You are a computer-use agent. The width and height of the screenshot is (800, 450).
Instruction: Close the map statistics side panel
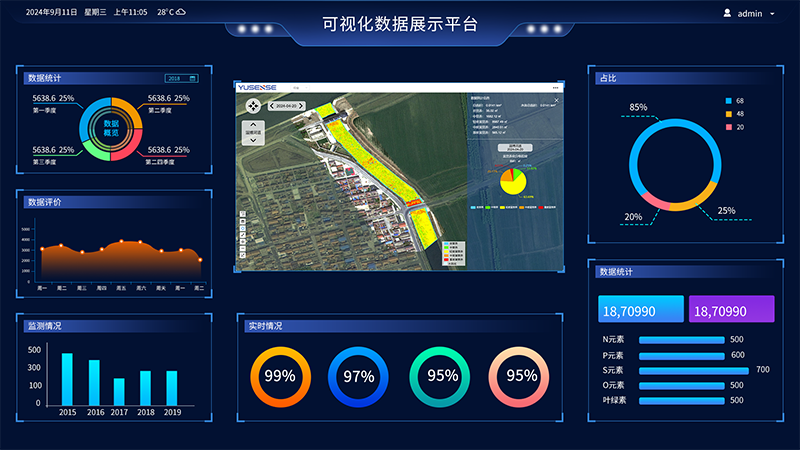click(x=557, y=101)
